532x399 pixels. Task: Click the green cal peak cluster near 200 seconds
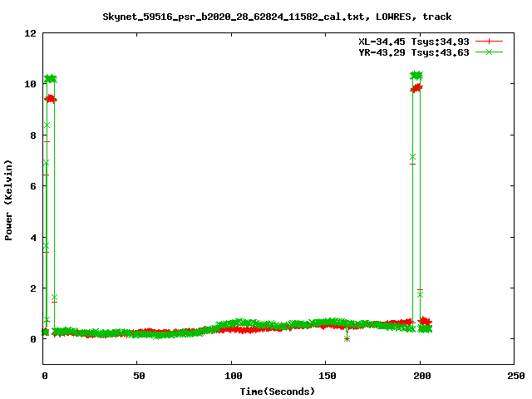(416, 76)
